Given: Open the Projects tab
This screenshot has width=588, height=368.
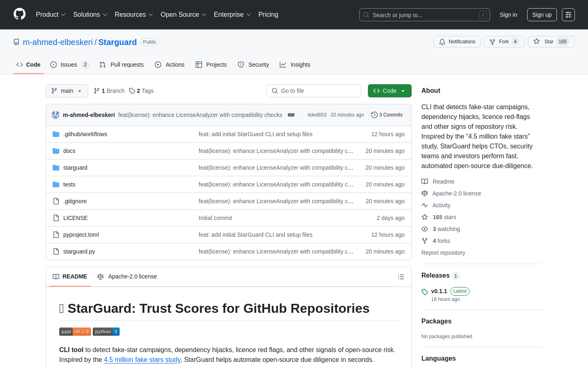Looking at the screenshot, I should (x=211, y=65).
